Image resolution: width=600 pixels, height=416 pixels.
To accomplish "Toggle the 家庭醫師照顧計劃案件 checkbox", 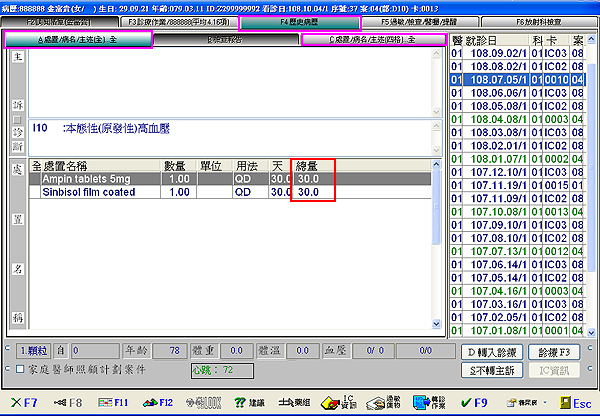I will [x=21, y=370].
